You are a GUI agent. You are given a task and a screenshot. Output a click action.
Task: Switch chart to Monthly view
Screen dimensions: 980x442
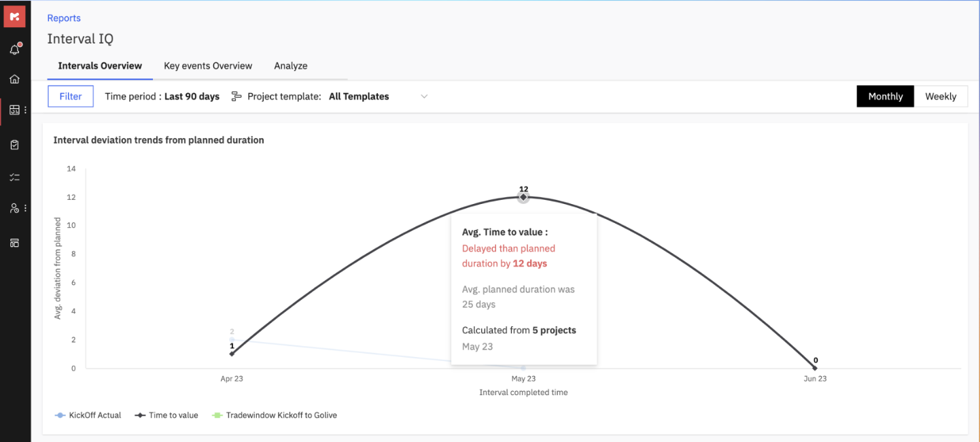click(x=885, y=97)
